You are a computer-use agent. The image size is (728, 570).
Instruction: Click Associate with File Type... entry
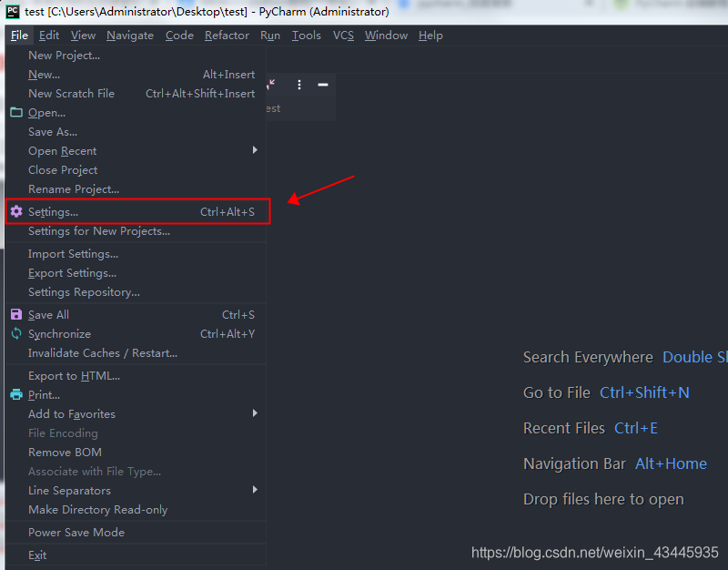[x=136, y=471]
